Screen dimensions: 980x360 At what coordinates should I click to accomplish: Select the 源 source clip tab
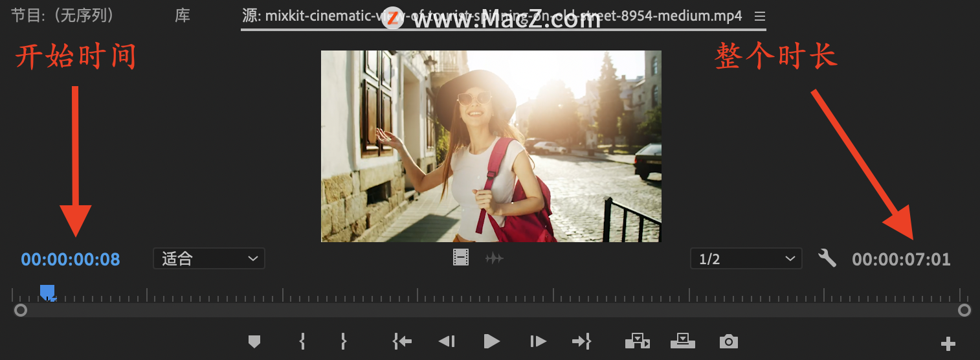[x=493, y=16]
